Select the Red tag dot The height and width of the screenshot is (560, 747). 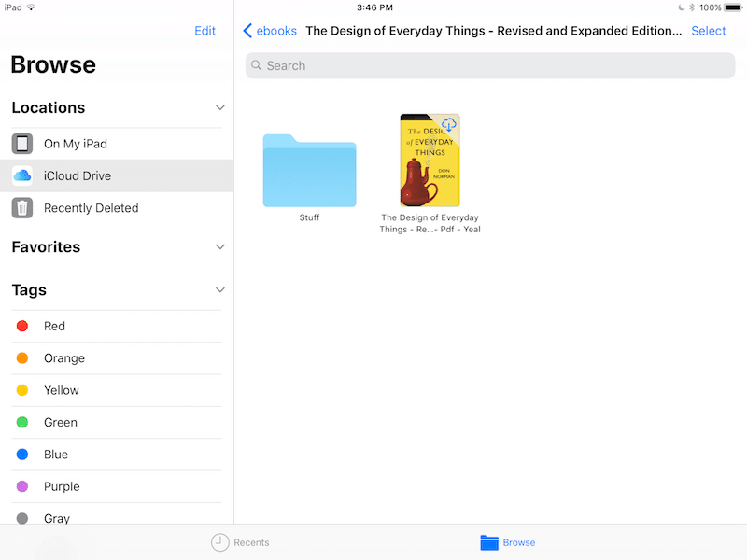(x=22, y=326)
